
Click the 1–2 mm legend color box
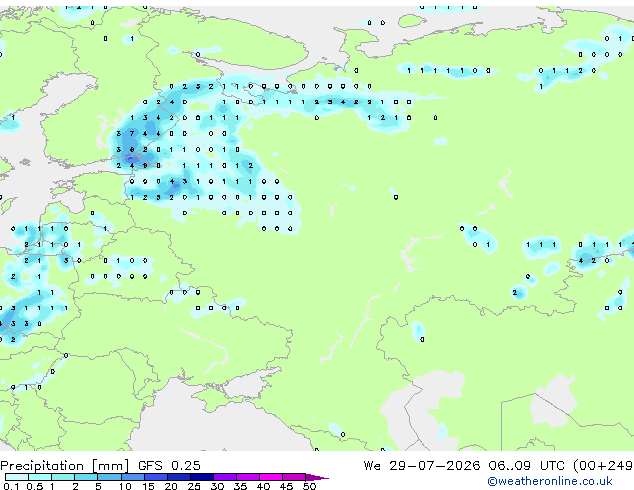pyautogui.click(x=63, y=477)
